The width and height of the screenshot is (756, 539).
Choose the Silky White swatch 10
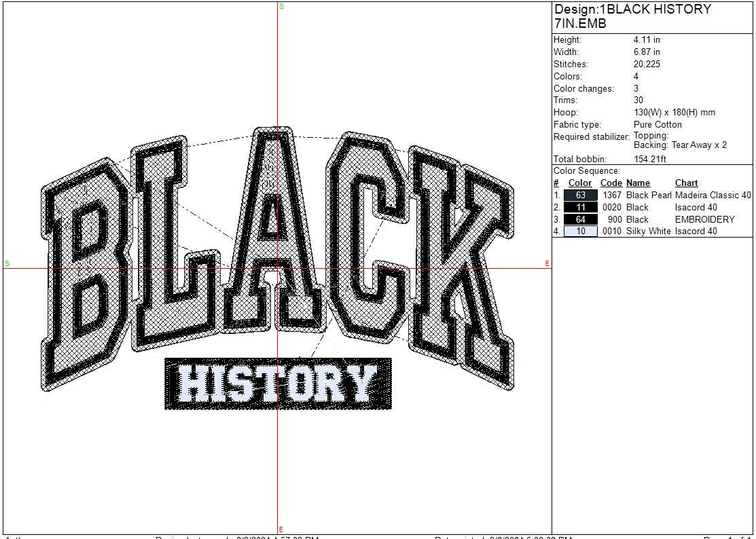580,231
